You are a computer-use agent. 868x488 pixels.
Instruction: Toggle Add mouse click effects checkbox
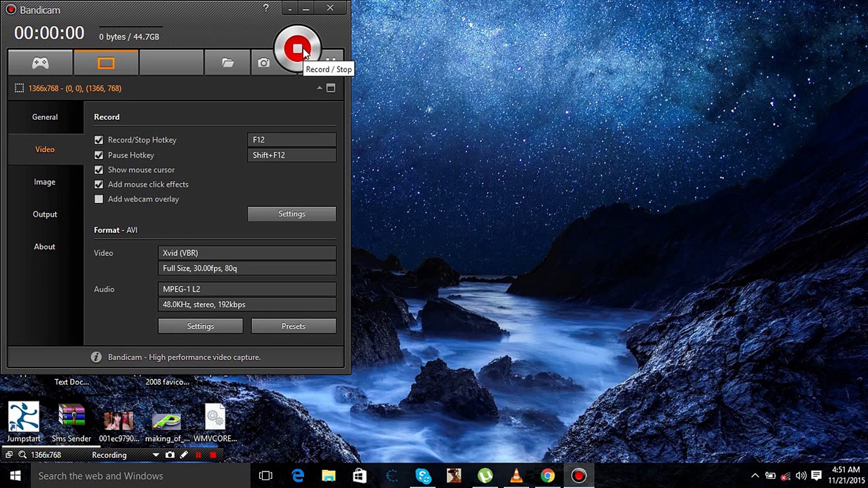point(99,184)
